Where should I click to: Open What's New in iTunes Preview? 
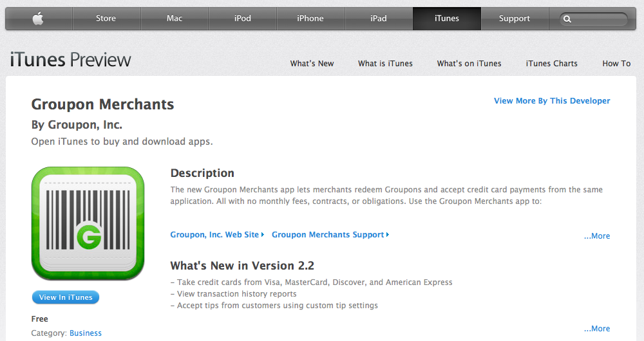(x=312, y=64)
